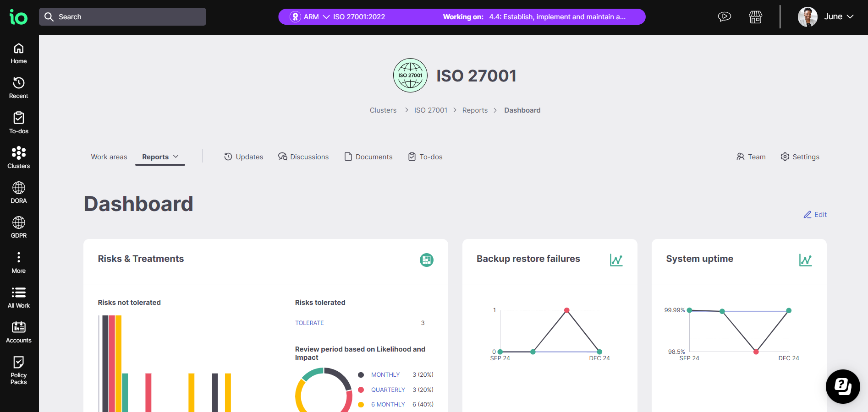The height and width of the screenshot is (412, 868).
Task: Open Clusters in sidebar
Action: pos(19,158)
